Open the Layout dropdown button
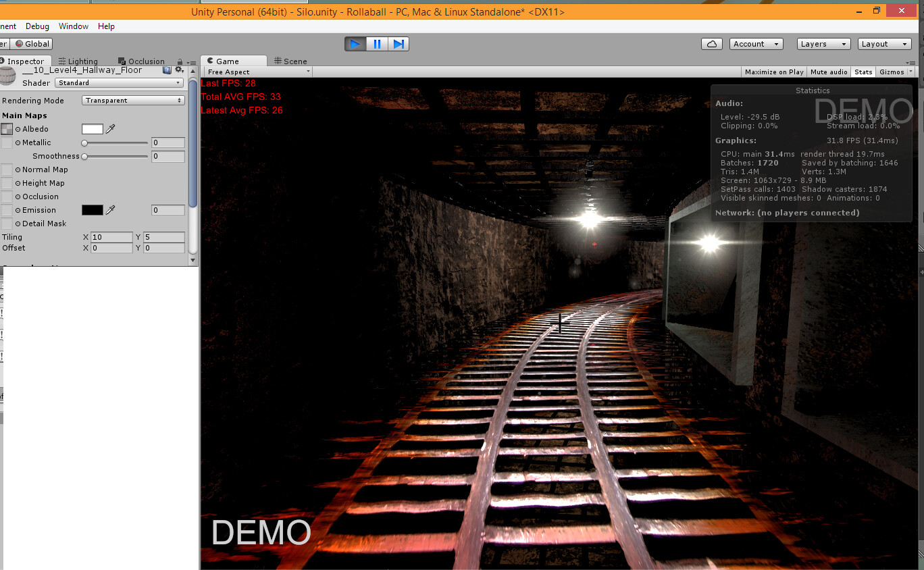 (x=885, y=43)
